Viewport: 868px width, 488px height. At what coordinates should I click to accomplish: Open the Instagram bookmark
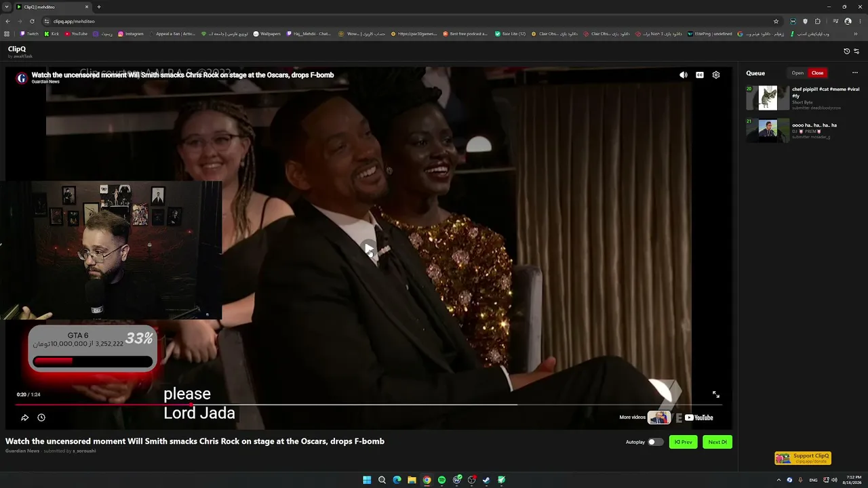tap(131, 34)
